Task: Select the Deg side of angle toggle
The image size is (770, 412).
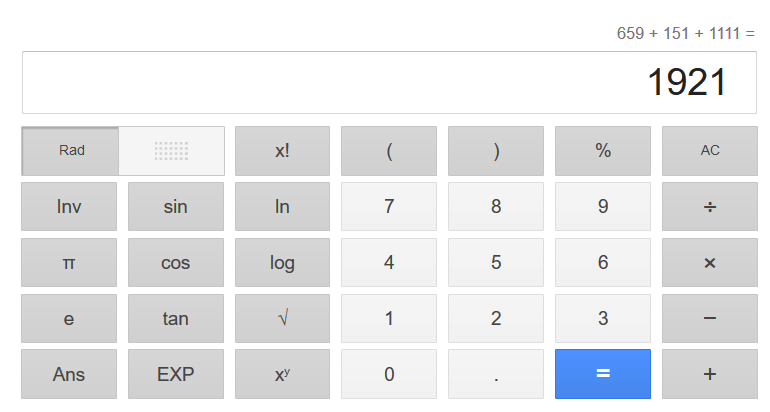Action: (171, 151)
